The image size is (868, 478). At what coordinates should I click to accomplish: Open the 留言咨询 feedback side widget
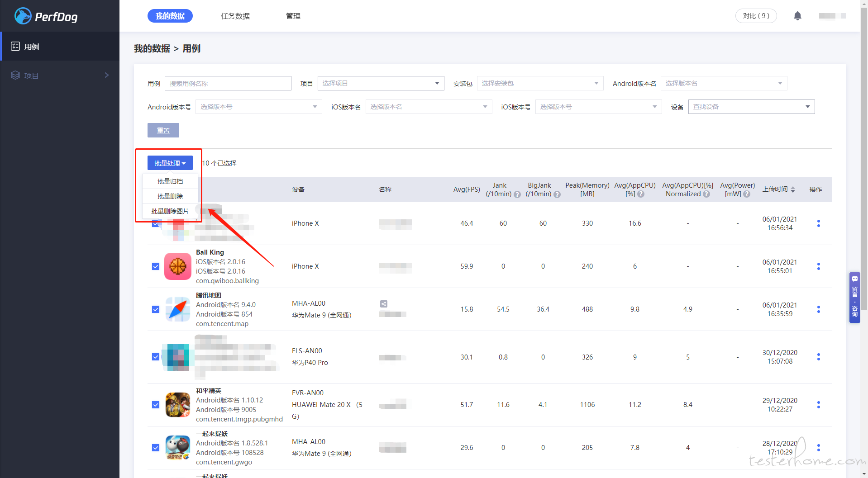pos(854,297)
